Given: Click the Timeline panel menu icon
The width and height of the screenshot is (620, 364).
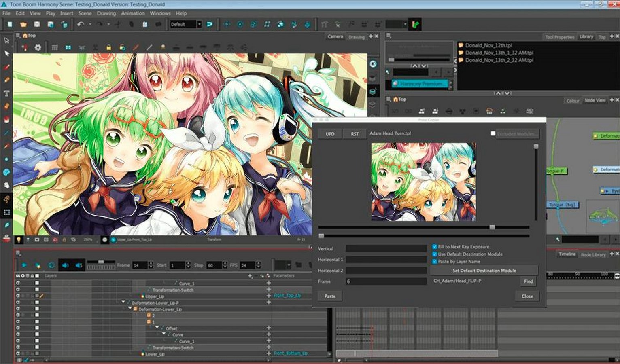Looking at the screenshot, I should [x=18, y=253].
